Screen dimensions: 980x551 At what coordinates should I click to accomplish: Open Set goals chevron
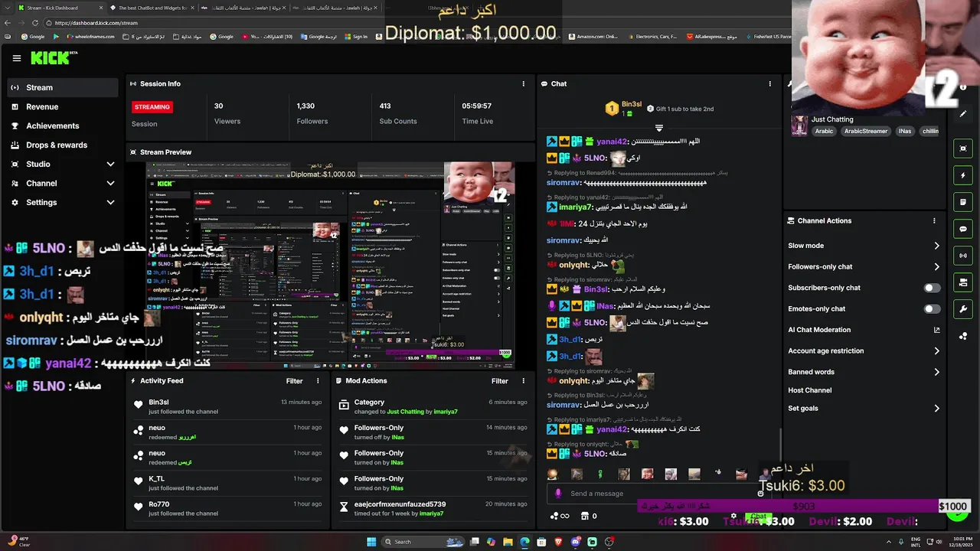tap(936, 408)
